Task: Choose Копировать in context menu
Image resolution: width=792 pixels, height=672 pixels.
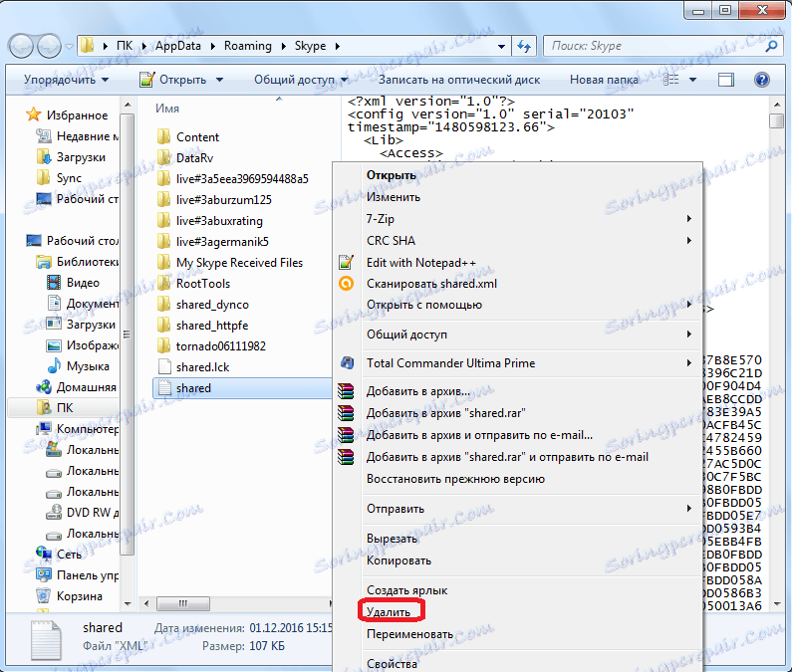Action: click(399, 560)
